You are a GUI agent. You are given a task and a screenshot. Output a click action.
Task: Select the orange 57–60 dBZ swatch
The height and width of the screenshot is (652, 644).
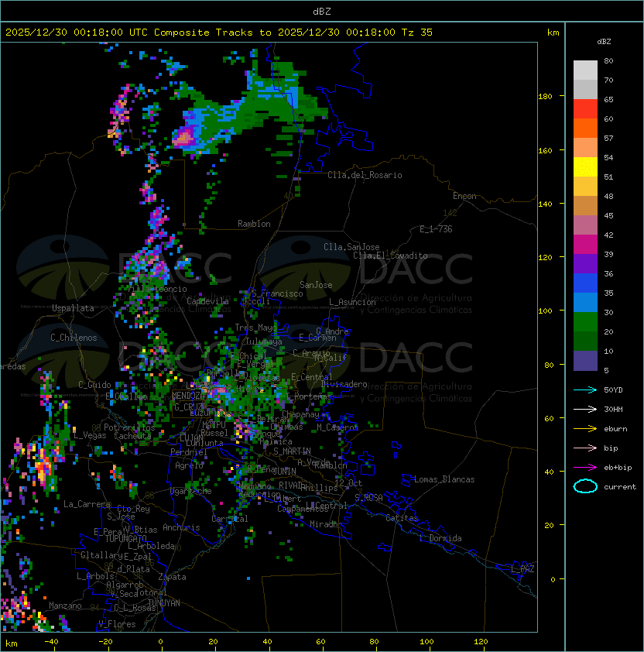(585, 129)
